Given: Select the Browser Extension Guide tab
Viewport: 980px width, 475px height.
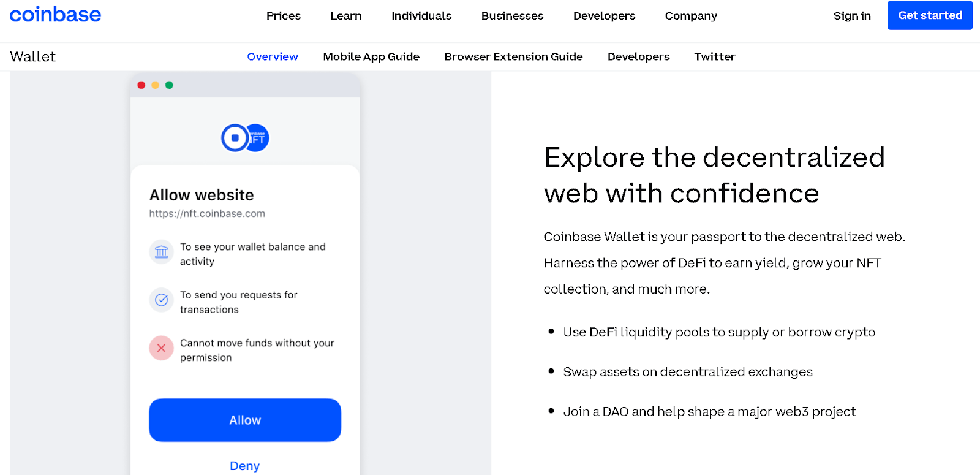Looking at the screenshot, I should (513, 56).
